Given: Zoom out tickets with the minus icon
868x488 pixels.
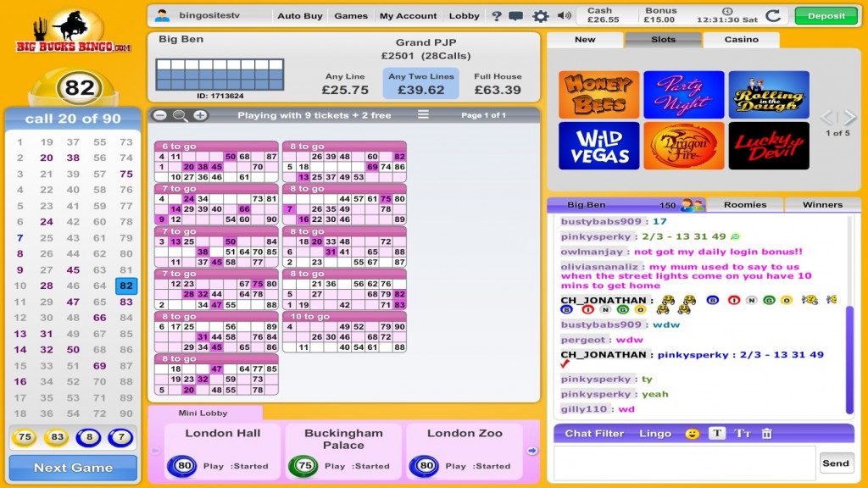Looking at the screenshot, I should coord(160,115).
